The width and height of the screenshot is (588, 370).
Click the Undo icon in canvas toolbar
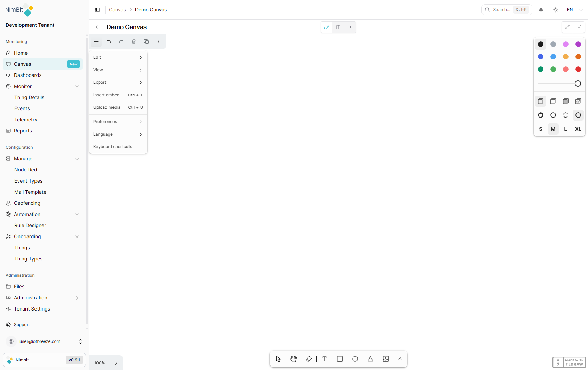coord(109,41)
